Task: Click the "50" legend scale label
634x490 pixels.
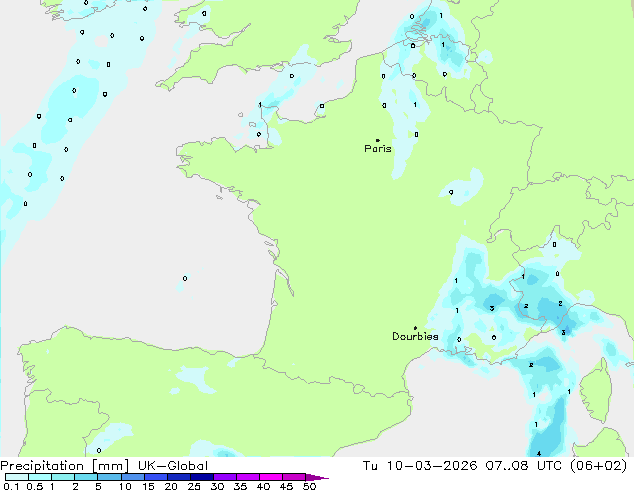Action: pyautogui.click(x=309, y=486)
